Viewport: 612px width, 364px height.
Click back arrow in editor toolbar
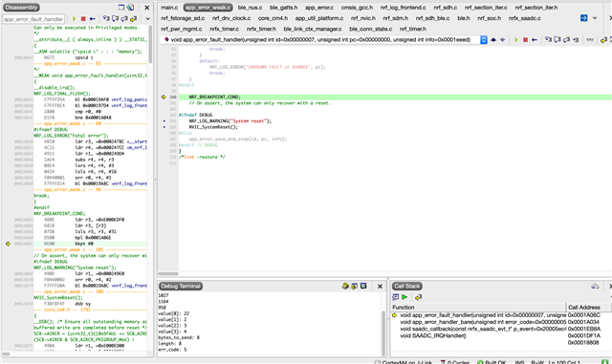[535, 40]
